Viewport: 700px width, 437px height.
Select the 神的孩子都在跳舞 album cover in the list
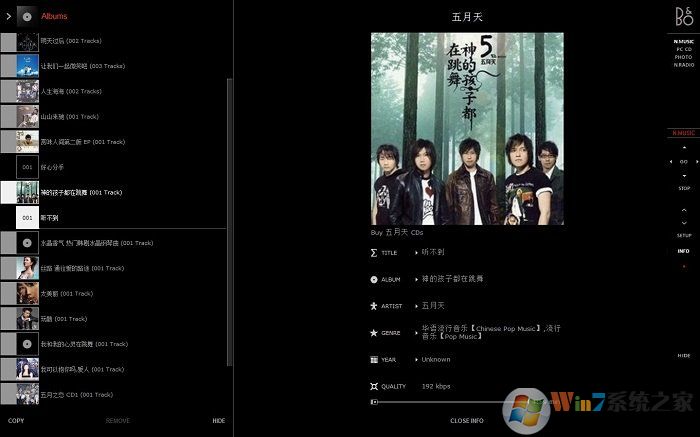point(28,192)
